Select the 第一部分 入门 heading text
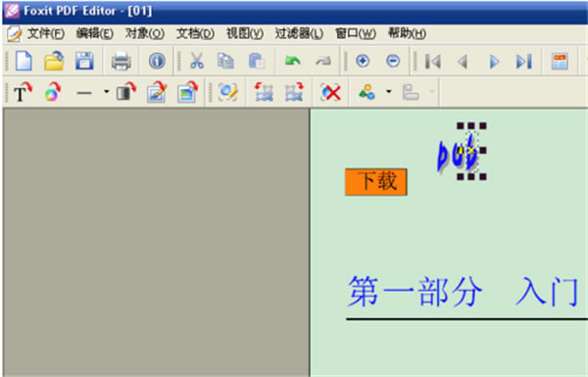The width and height of the screenshot is (588, 377). 464,292
